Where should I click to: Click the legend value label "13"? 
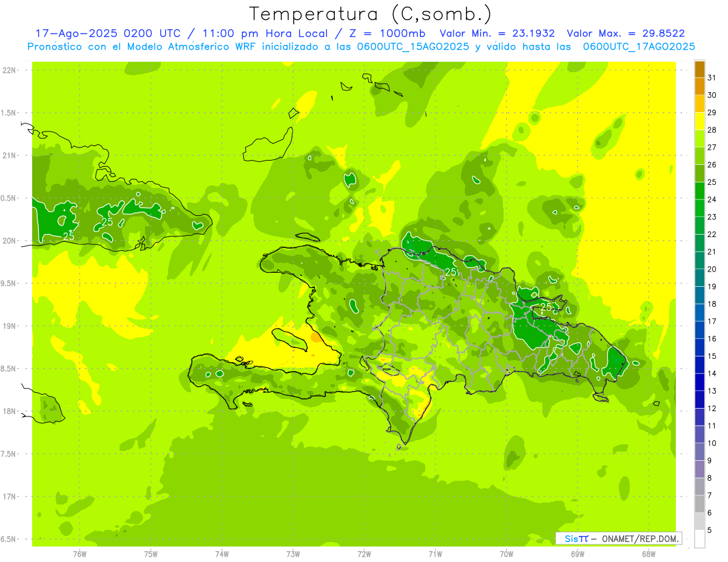click(712, 391)
